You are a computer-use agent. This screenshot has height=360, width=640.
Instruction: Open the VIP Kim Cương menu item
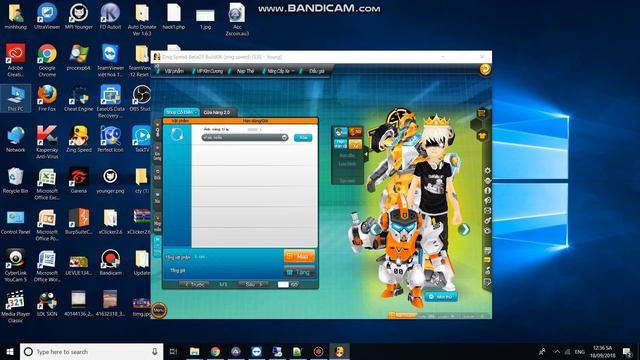209,71
